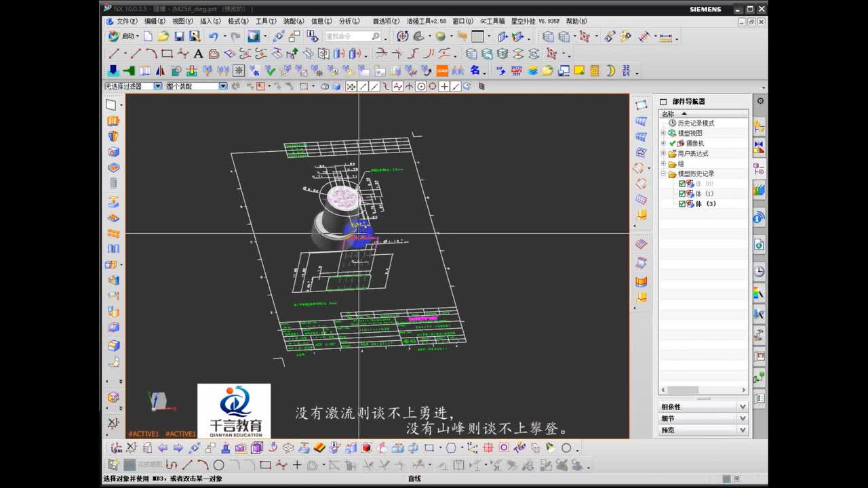The image size is (868, 488).
Task: Click the calculator icon in toolbar
Action: click(x=595, y=70)
